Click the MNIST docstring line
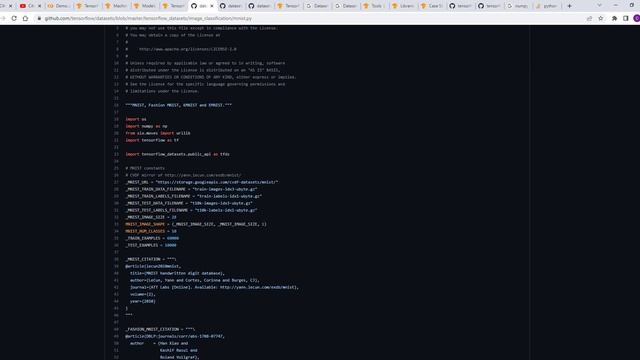Image resolution: width=640 pixels, height=360 pixels. point(178,105)
